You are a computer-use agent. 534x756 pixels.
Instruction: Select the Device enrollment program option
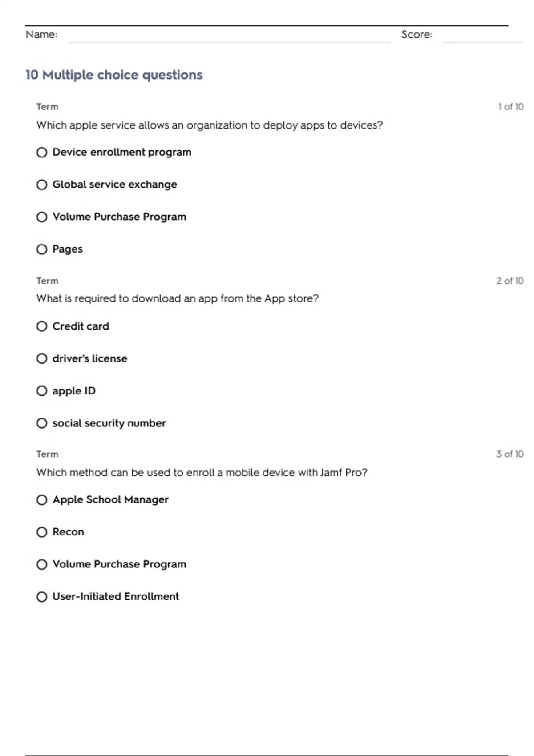(42, 153)
